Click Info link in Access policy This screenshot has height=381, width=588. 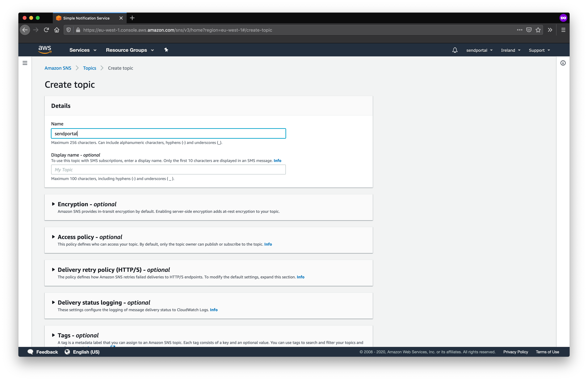(x=268, y=244)
